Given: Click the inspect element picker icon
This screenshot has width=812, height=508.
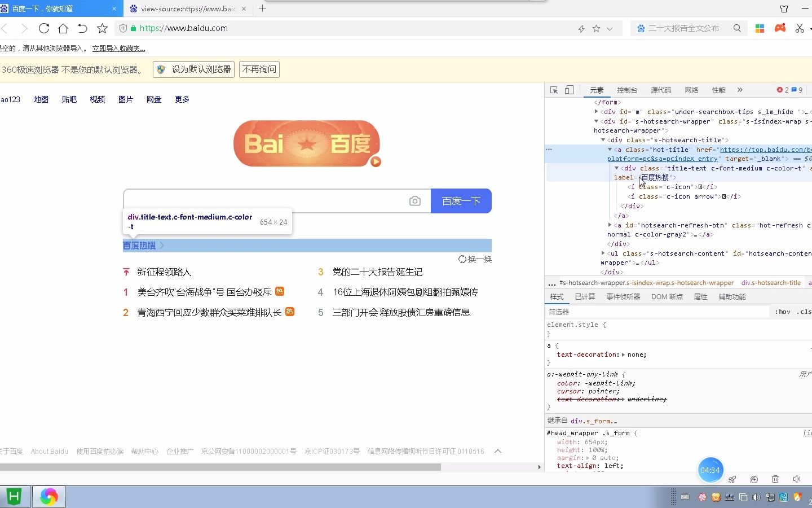Looking at the screenshot, I should [554, 90].
